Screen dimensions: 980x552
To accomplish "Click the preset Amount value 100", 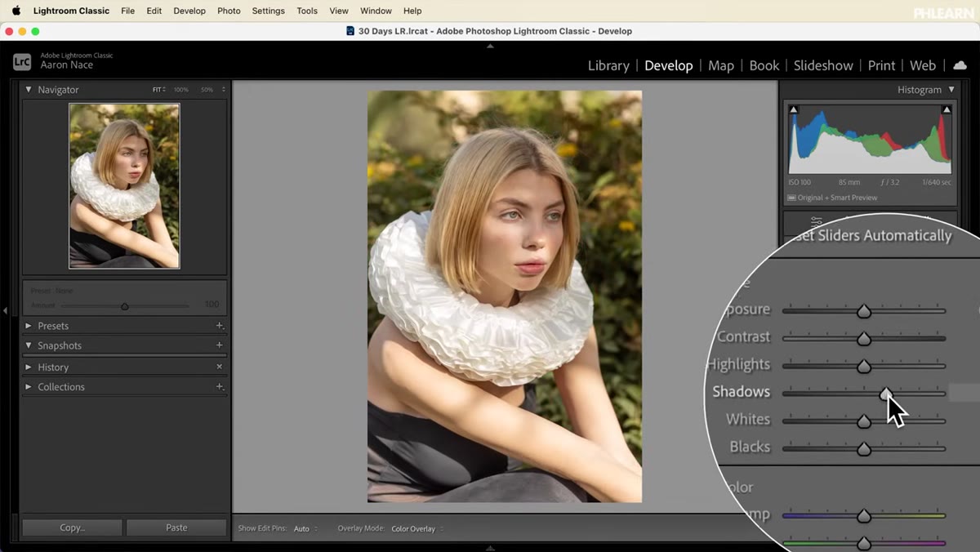I will tap(212, 305).
